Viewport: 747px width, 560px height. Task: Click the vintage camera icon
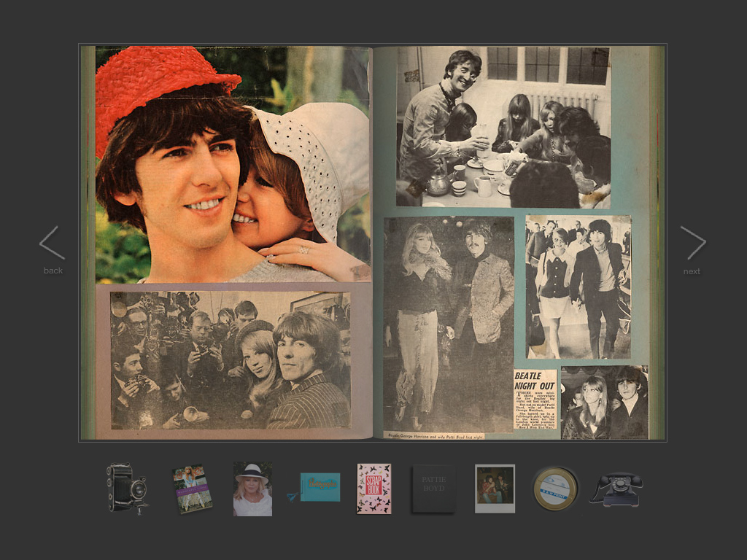point(127,488)
